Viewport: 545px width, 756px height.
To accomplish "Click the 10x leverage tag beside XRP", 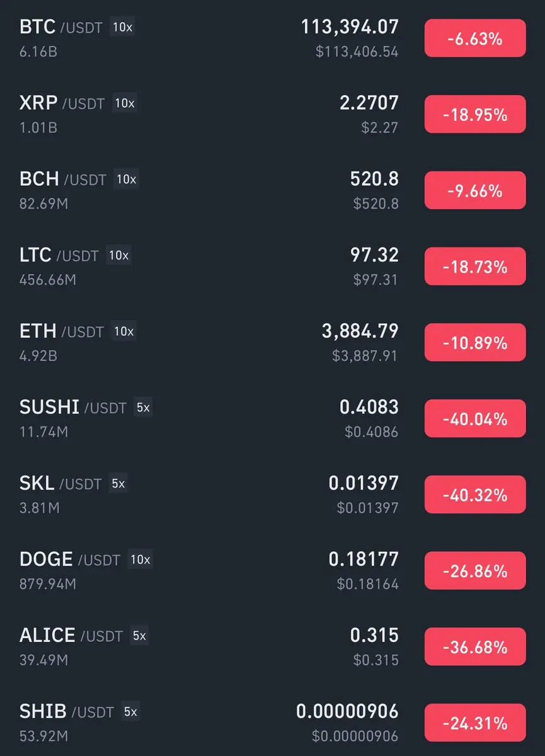I will [x=124, y=103].
